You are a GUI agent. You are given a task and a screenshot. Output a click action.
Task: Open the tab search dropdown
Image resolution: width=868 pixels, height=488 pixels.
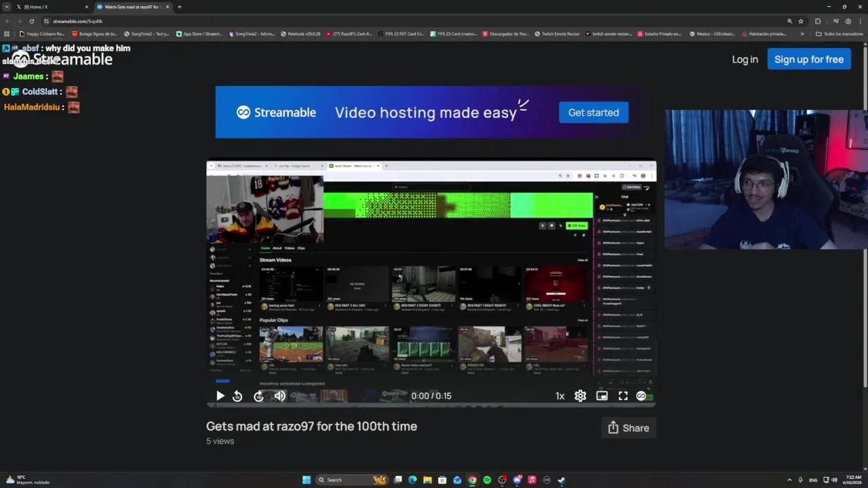click(7, 7)
